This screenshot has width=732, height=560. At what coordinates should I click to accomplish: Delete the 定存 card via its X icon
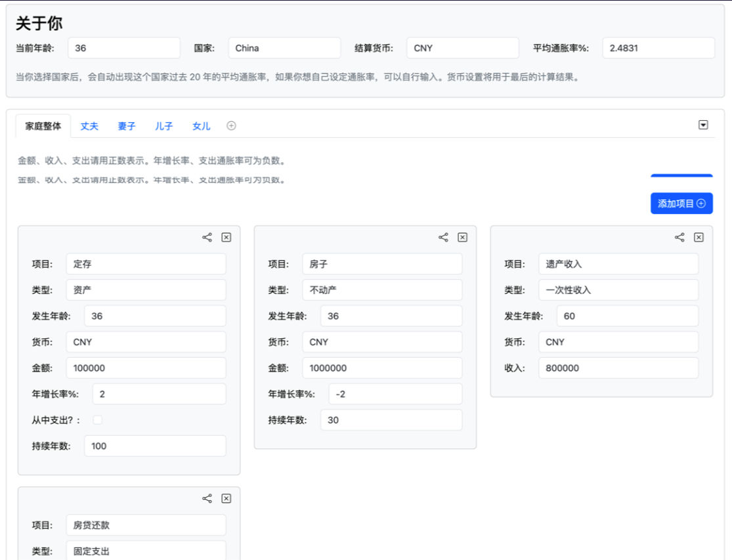pos(226,237)
